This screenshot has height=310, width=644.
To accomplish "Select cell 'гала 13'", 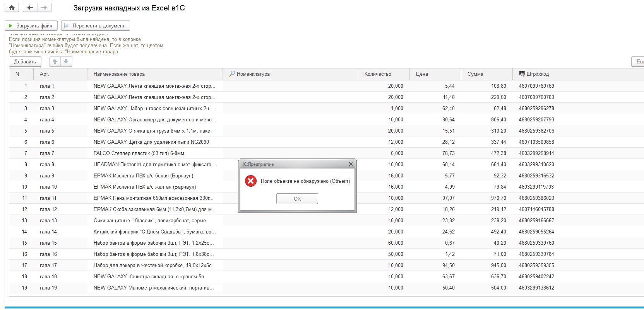I will pyautogui.click(x=60, y=220).
